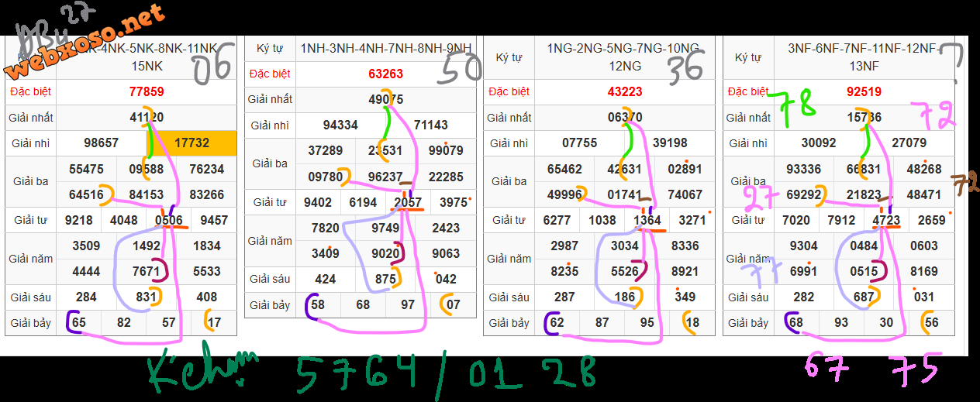This screenshot has height=402, width=980.
Task: Click the fifth prize number 5526
Action: tap(625, 272)
